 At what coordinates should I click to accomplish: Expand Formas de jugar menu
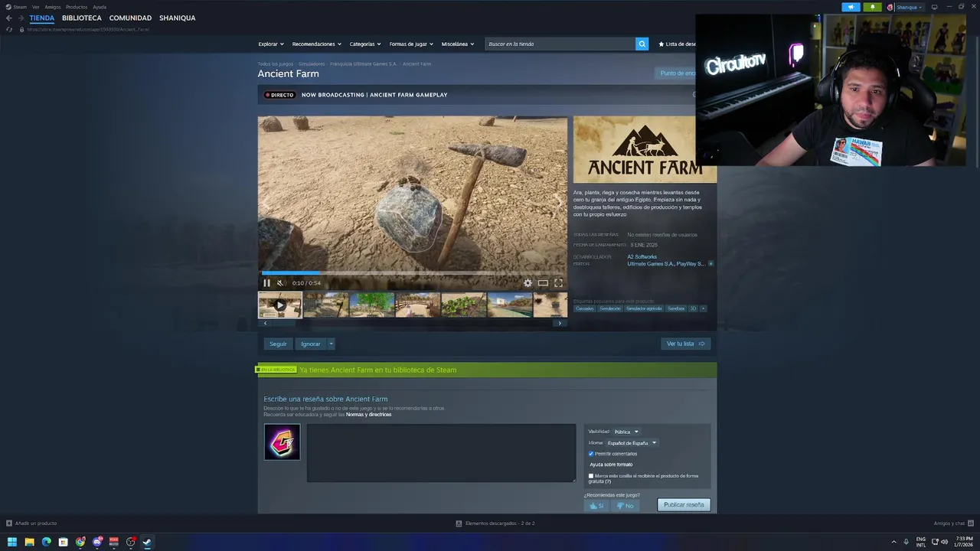(x=411, y=44)
